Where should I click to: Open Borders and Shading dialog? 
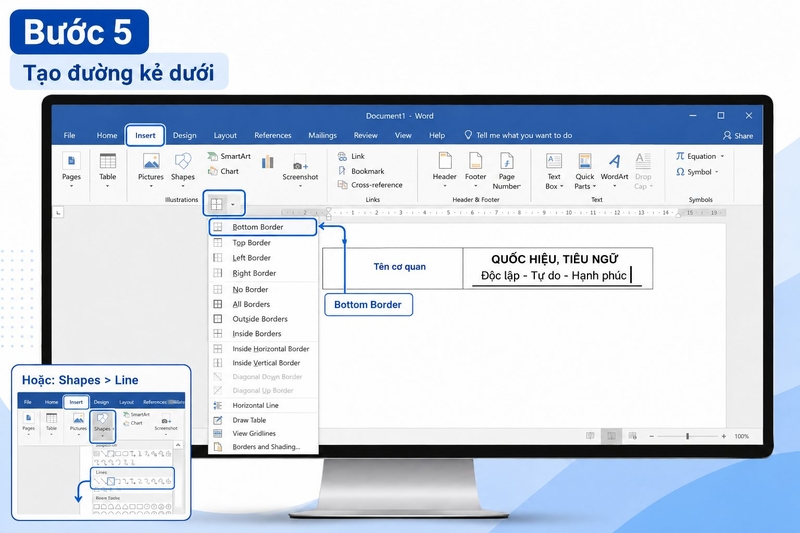coord(263,447)
